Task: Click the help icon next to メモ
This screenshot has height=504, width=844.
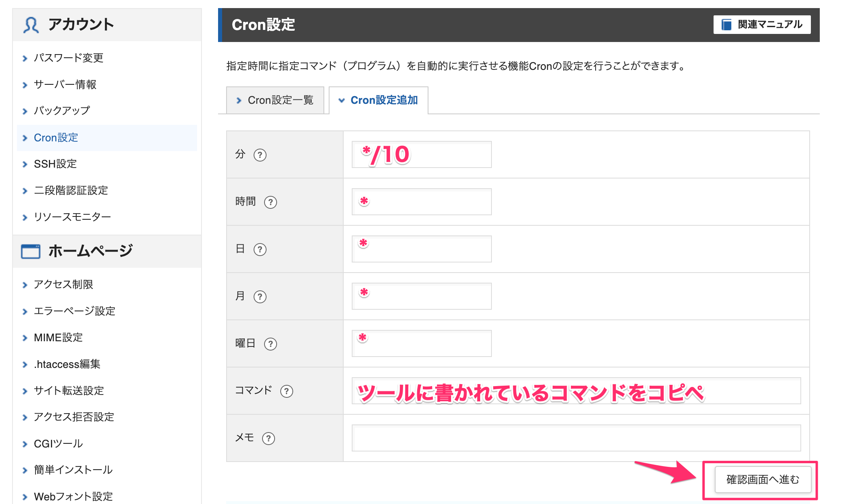Action: [268, 439]
